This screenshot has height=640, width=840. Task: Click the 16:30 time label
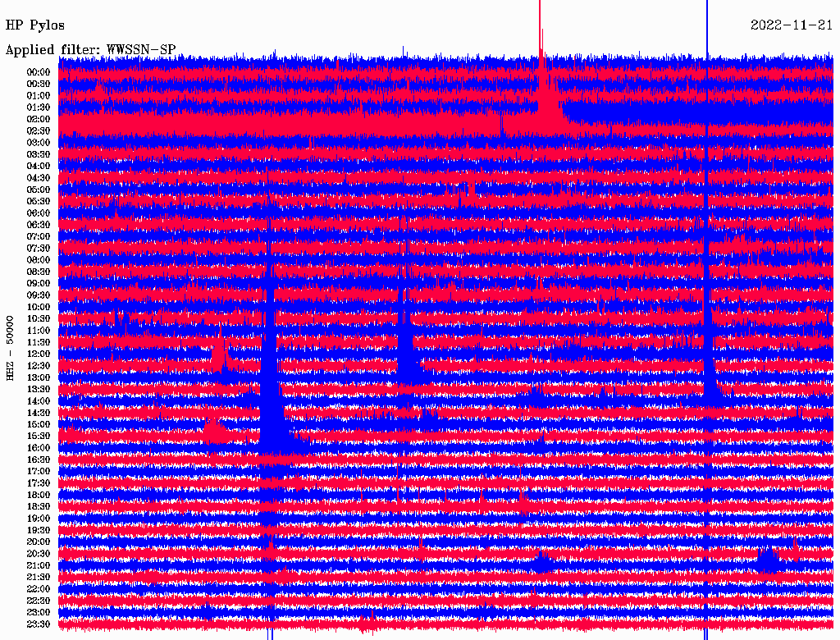point(39,460)
